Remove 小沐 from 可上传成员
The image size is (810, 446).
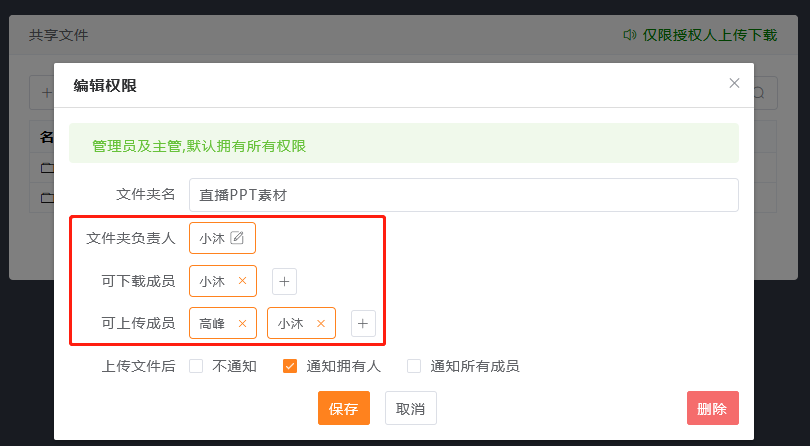[321, 323]
